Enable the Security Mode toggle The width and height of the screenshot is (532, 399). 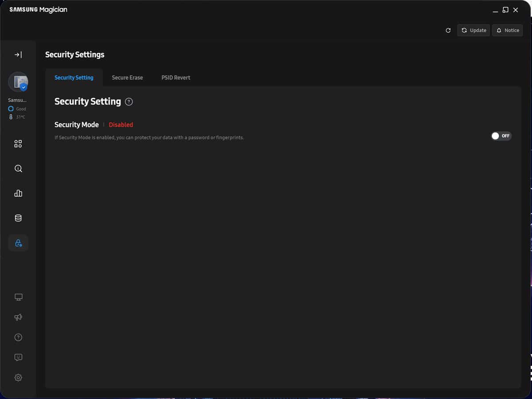pyautogui.click(x=501, y=136)
